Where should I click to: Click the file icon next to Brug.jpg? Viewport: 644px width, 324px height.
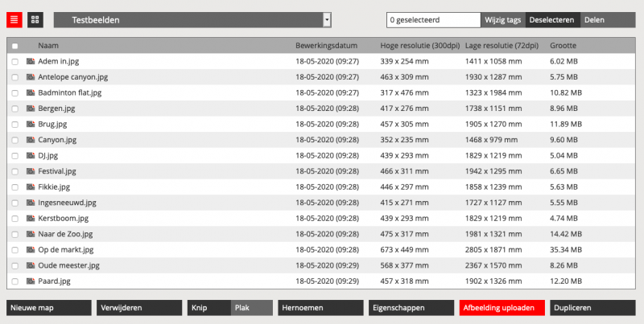31,124
